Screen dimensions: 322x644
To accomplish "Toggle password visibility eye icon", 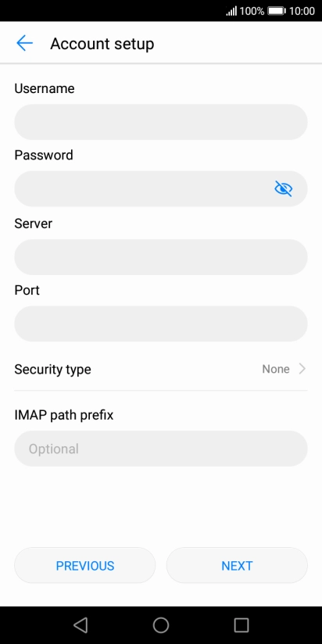I will point(284,188).
